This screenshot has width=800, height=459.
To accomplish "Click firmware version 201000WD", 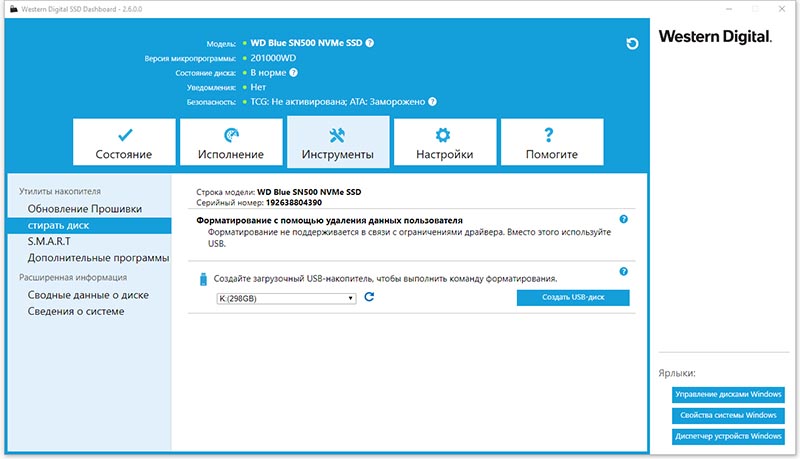I will tap(273, 58).
